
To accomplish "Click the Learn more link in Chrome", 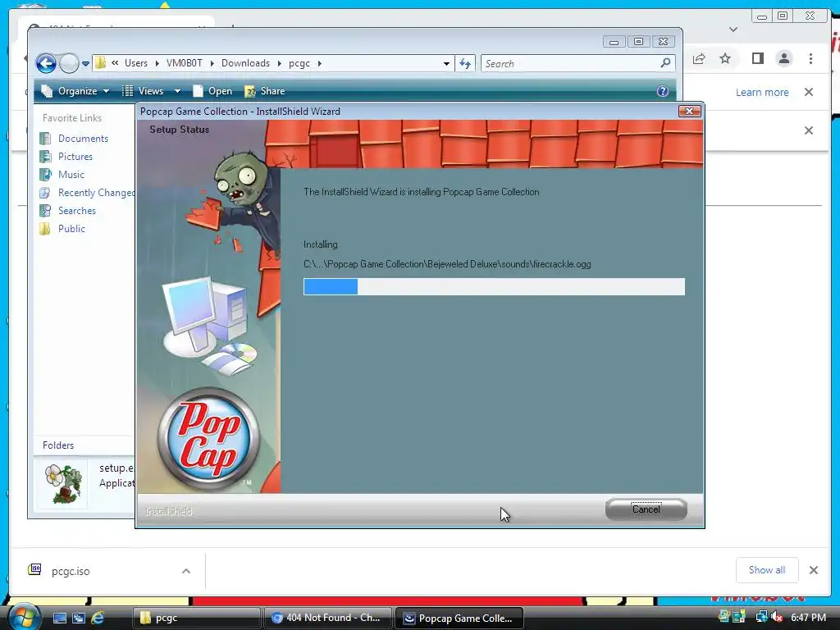I will pyautogui.click(x=762, y=92).
